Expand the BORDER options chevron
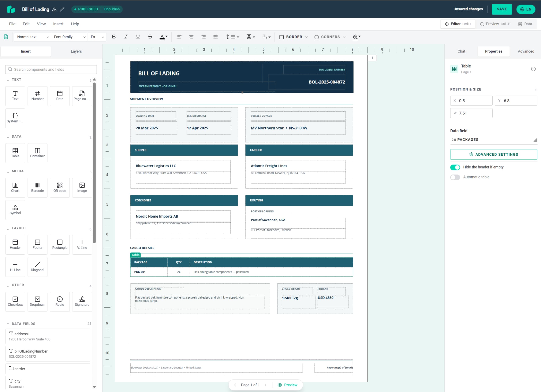 (306, 37)
